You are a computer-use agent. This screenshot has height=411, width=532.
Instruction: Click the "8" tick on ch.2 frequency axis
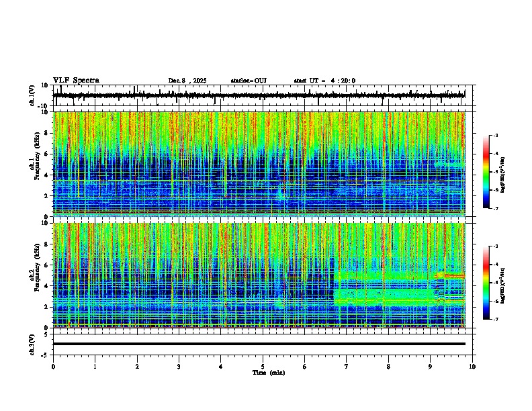click(47, 244)
